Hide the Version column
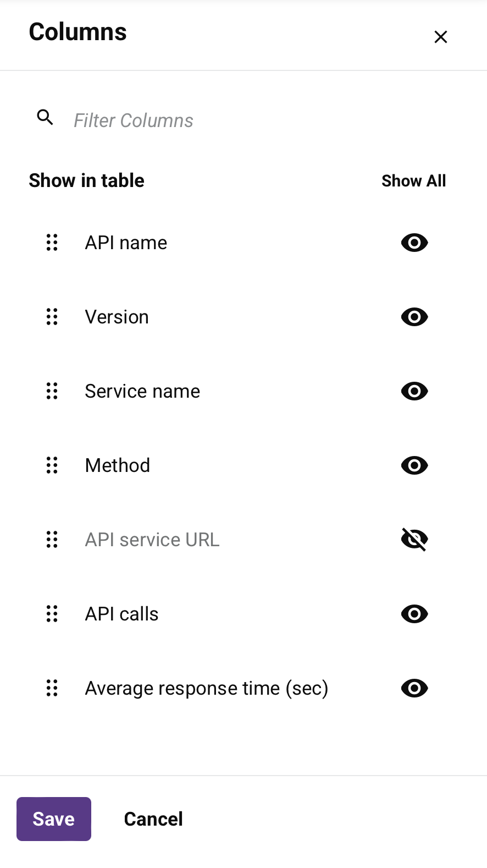This screenshot has width=487, height=868. (x=414, y=317)
